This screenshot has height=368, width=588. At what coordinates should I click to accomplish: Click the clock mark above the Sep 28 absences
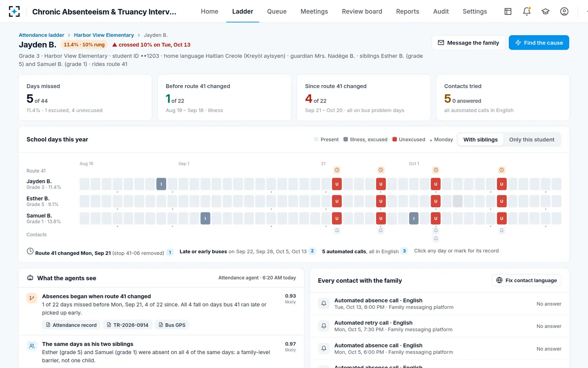[381, 170]
